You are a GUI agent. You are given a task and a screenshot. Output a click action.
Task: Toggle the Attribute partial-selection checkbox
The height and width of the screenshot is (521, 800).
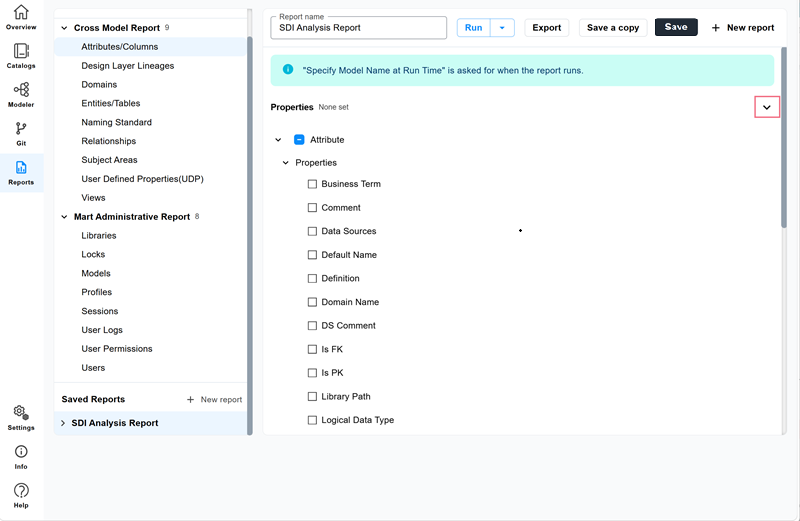pos(299,139)
